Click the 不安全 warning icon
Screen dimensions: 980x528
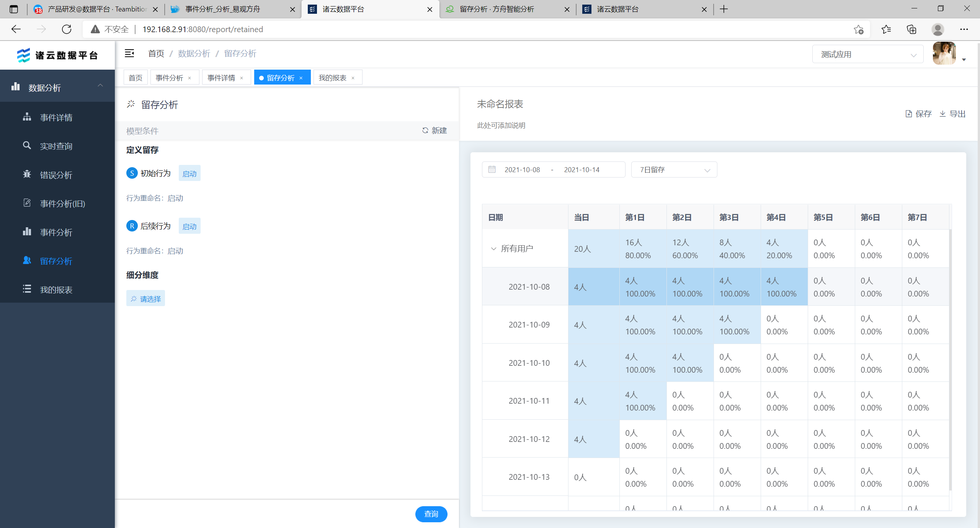(95, 29)
